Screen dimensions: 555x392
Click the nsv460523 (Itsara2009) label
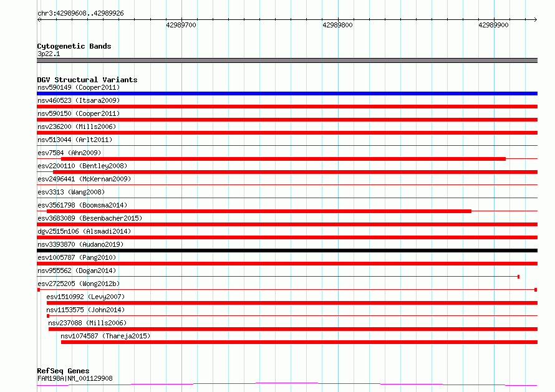click(79, 100)
